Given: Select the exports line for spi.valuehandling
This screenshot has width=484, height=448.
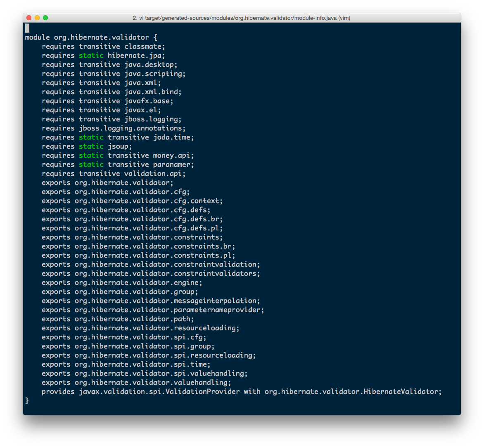Looking at the screenshot, I should point(144,373).
